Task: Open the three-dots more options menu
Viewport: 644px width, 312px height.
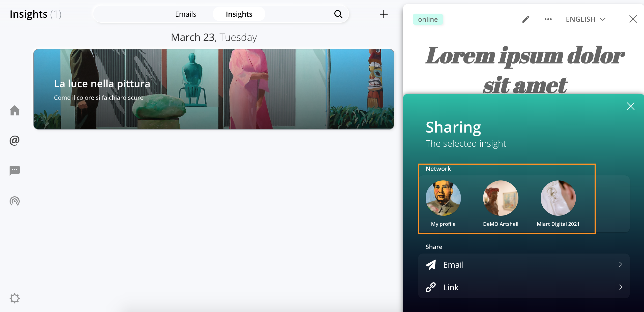Action: (548, 19)
